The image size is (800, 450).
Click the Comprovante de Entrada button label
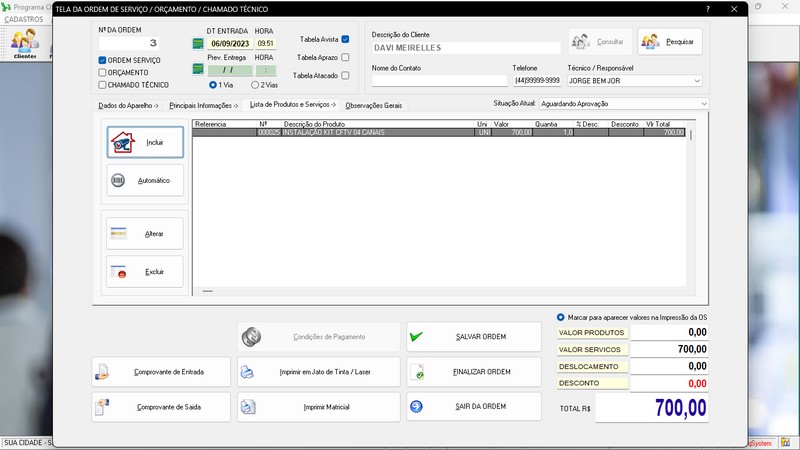coord(169,372)
